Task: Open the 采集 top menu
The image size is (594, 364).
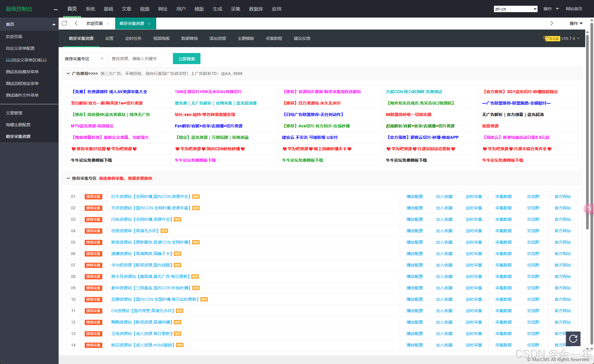Action: [235, 9]
